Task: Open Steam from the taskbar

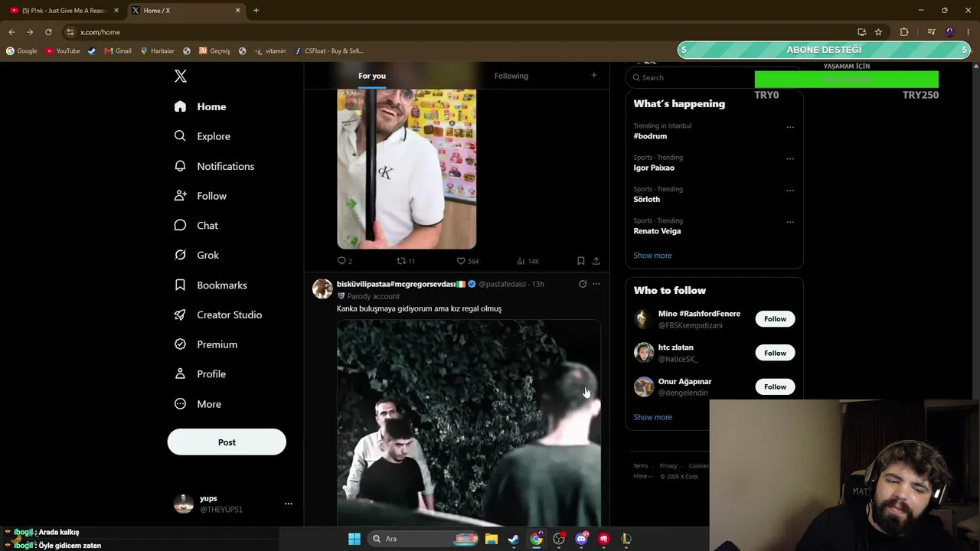Action: (514, 539)
